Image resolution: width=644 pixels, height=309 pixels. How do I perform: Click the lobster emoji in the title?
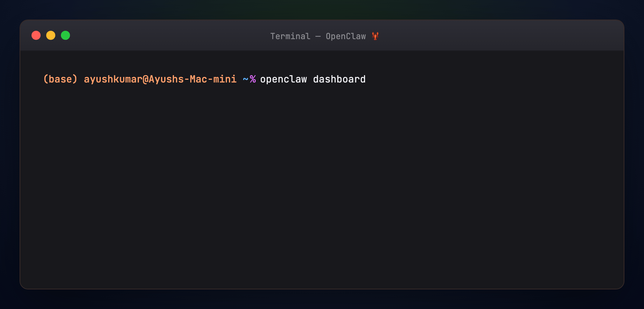[375, 36]
